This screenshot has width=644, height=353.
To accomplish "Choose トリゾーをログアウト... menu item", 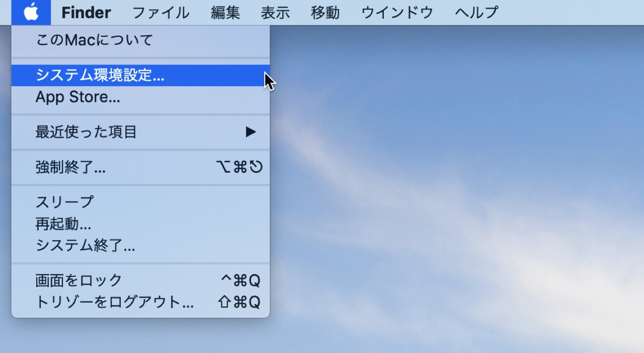I will tap(140, 302).
